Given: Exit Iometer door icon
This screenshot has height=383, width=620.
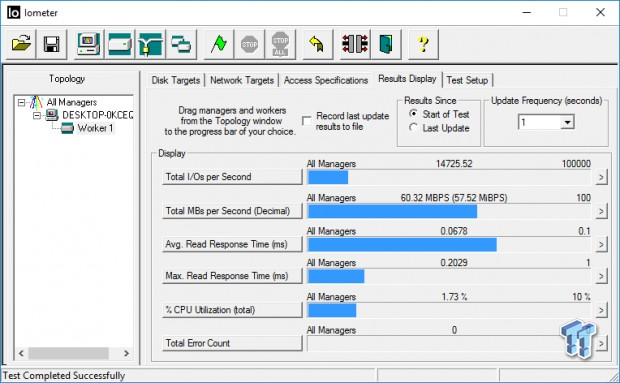Looking at the screenshot, I should [x=386, y=44].
